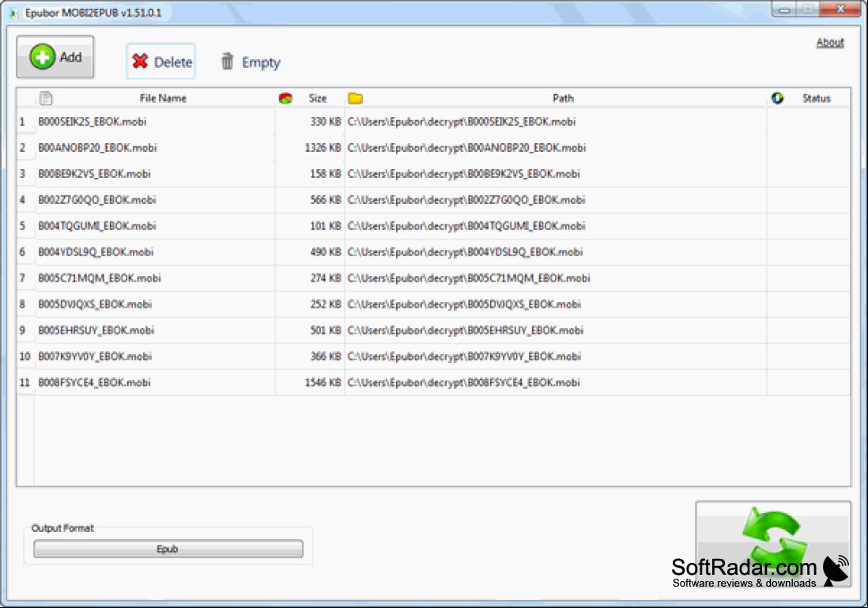Click the 1546 KB size cell
The image size is (868, 608).
click(x=323, y=382)
